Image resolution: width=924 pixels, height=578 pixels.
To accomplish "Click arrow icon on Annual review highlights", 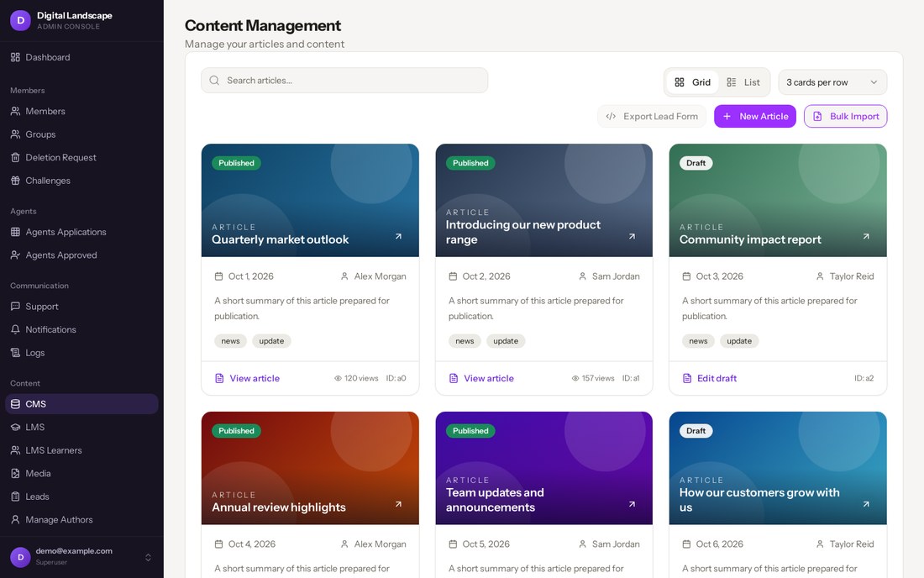I will (x=398, y=504).
